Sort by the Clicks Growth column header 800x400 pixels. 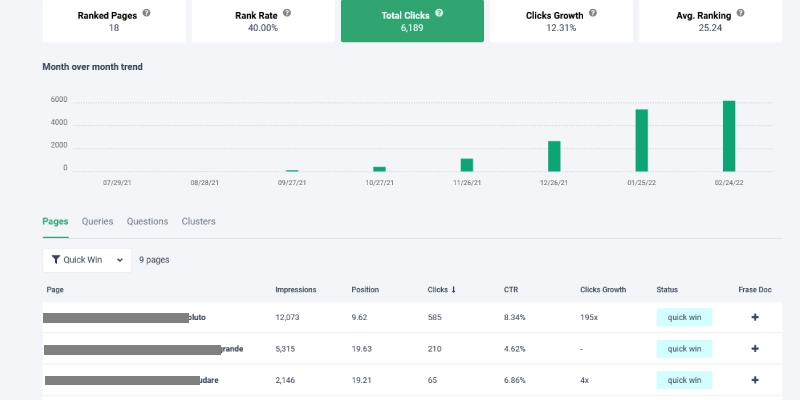tap(603, 290)
